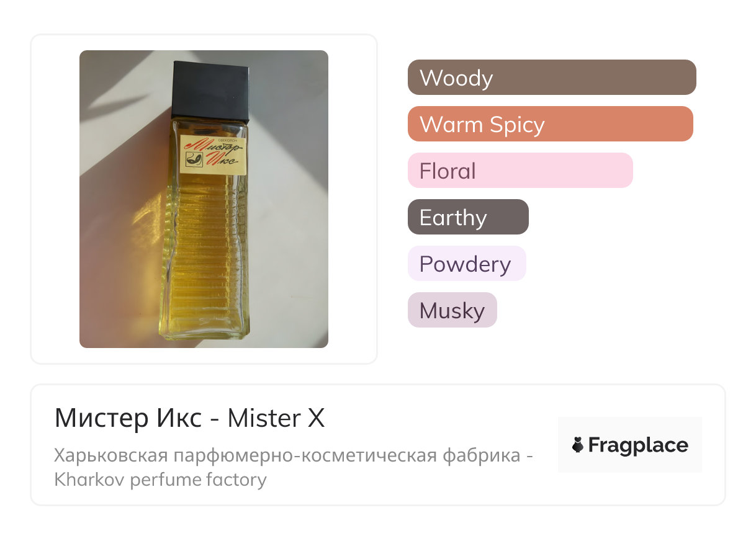Click the Powdery accord bar
The width and height of the screenshot is (756, 536).
coord(466,264)
